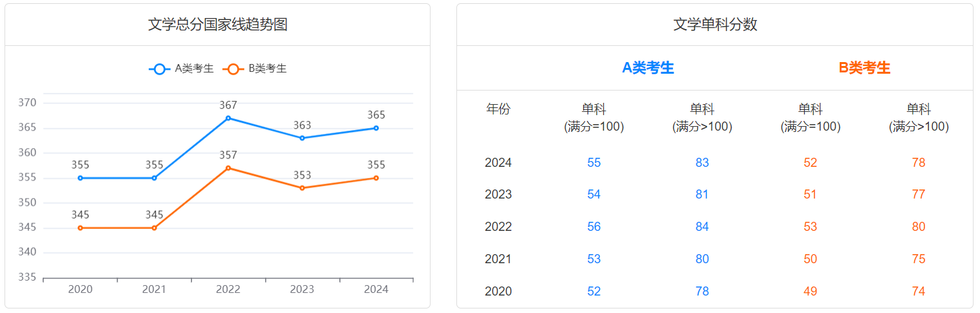Select the orange B类考生 table column header

point(864,68)
